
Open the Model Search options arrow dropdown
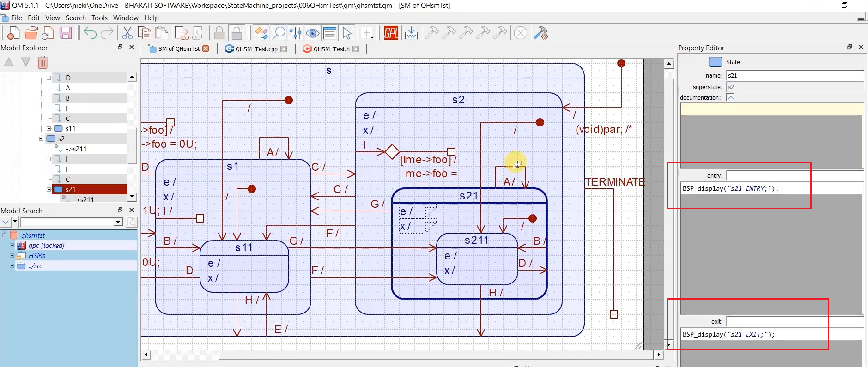tap(15, 222)
